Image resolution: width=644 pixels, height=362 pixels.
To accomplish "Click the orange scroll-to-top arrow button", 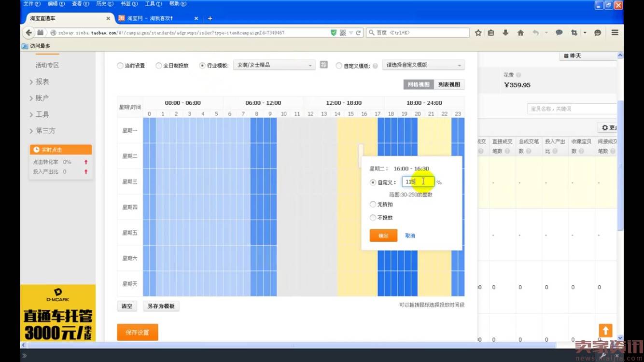I will point(605,331).
